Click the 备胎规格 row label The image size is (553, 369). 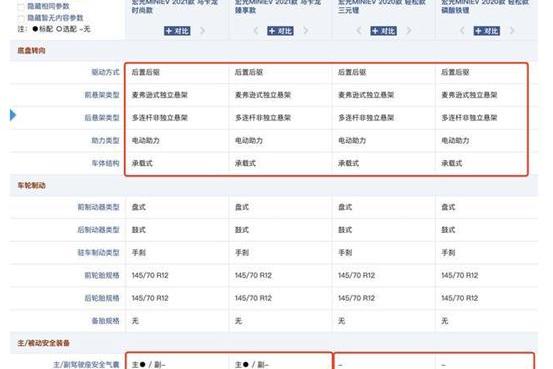[x=105, y=321]
